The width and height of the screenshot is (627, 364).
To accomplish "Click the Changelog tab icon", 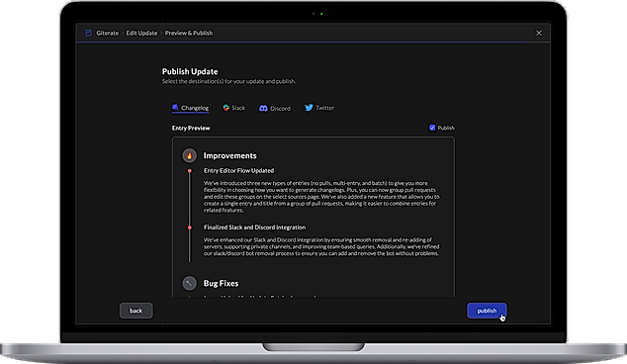I will (175, 107).
